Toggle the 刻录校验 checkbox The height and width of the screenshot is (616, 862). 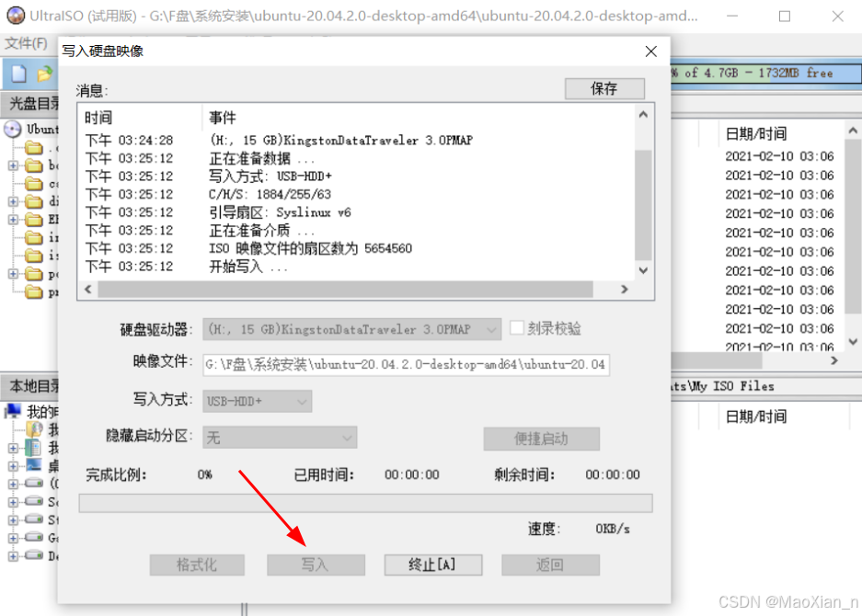517,328
